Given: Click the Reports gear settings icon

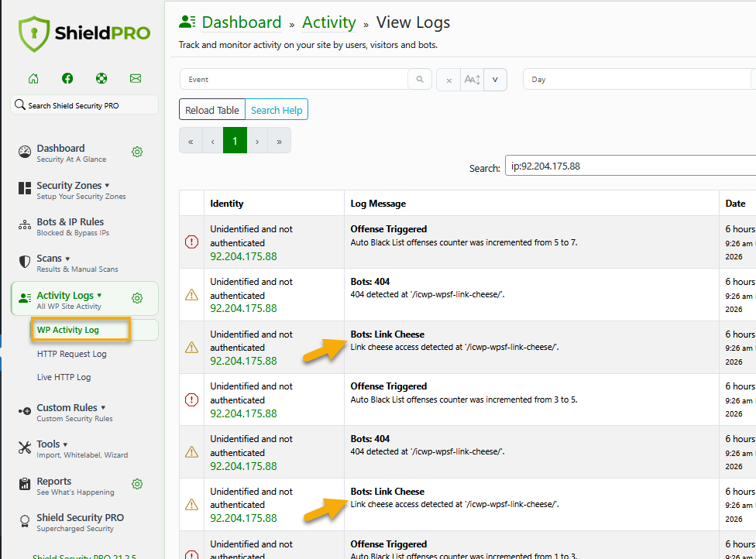Looking at the screenshot, I should click(x=137, y=484).
